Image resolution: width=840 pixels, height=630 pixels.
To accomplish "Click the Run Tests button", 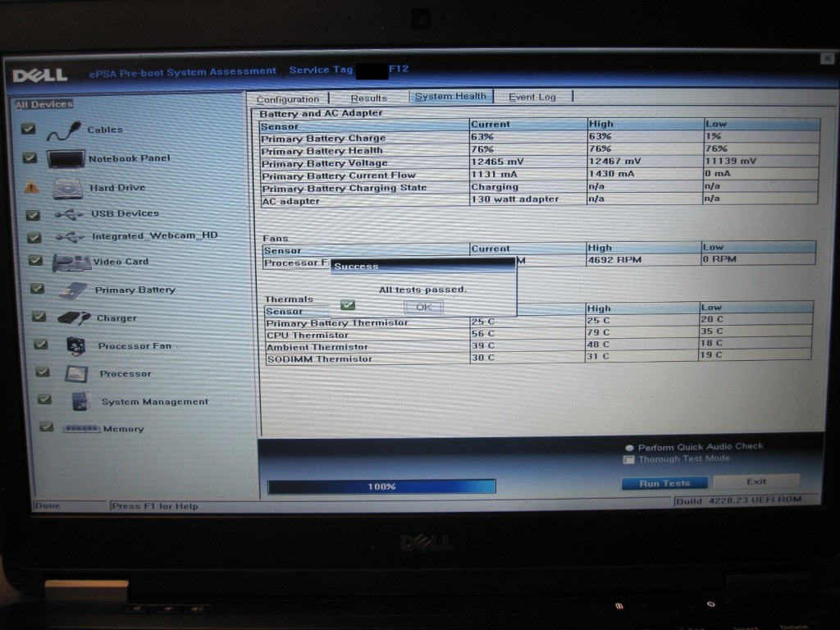I will (664, 483).
